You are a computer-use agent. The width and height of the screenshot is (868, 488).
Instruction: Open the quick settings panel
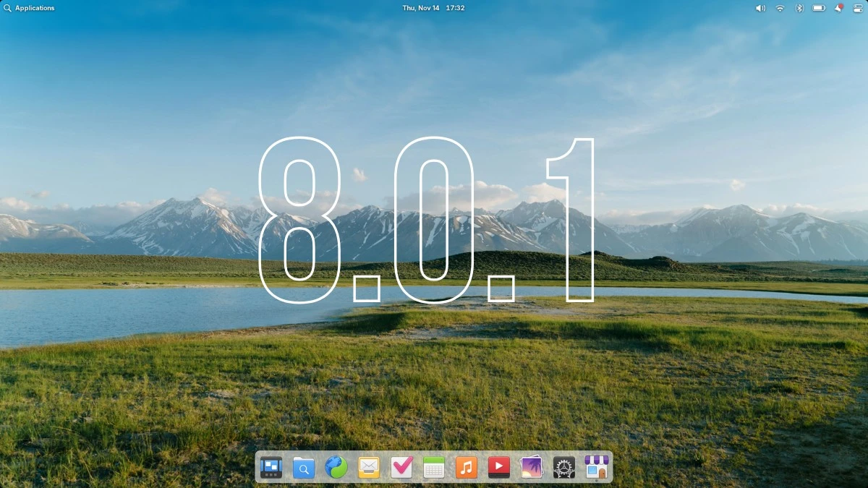pyautogui.click(x=857, y=8)
